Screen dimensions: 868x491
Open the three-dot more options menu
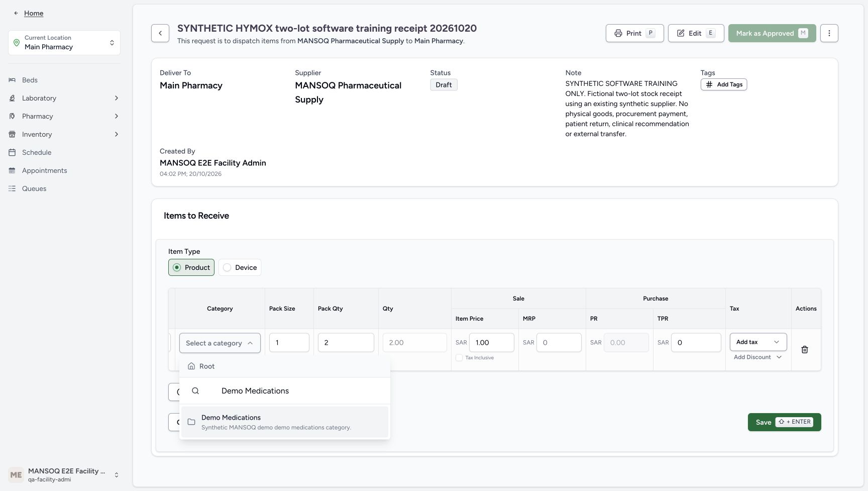coord(829,33)
